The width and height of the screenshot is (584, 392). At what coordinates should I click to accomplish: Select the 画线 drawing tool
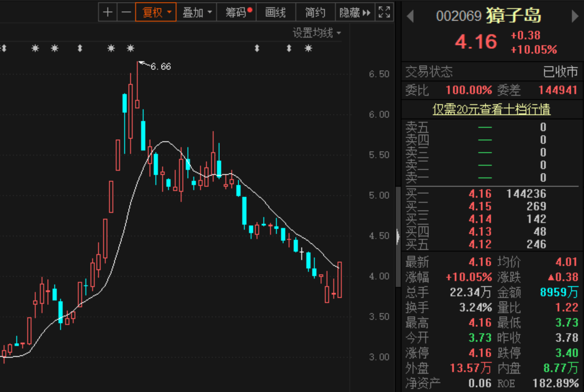coord(275,12)
